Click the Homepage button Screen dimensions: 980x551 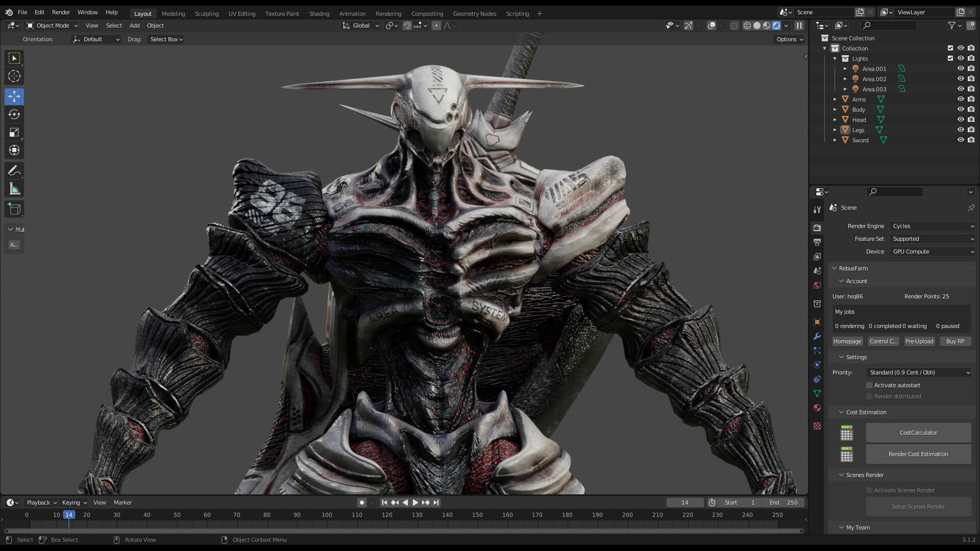(x=847, y=341)
